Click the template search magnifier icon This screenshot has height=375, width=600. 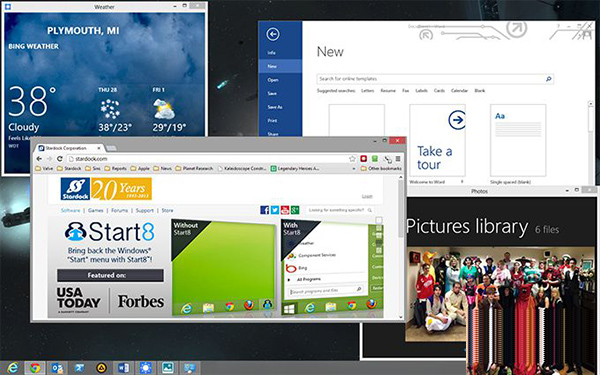tap(548, 79)
